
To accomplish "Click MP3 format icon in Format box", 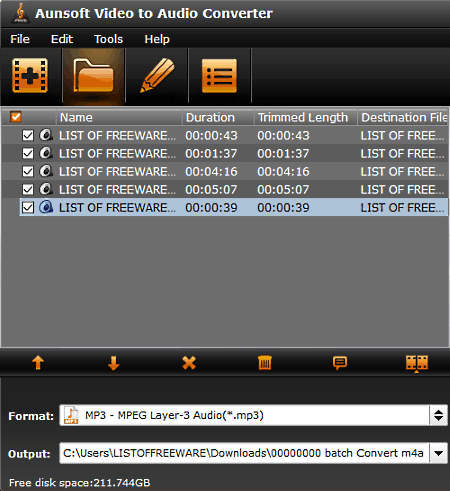I will tap(71, 415).
